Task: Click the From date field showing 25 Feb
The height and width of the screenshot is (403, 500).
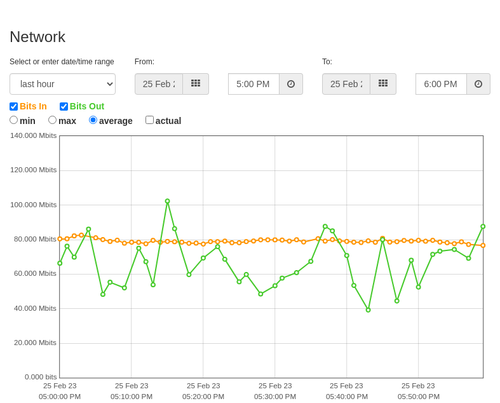Action: click(159, 84)
